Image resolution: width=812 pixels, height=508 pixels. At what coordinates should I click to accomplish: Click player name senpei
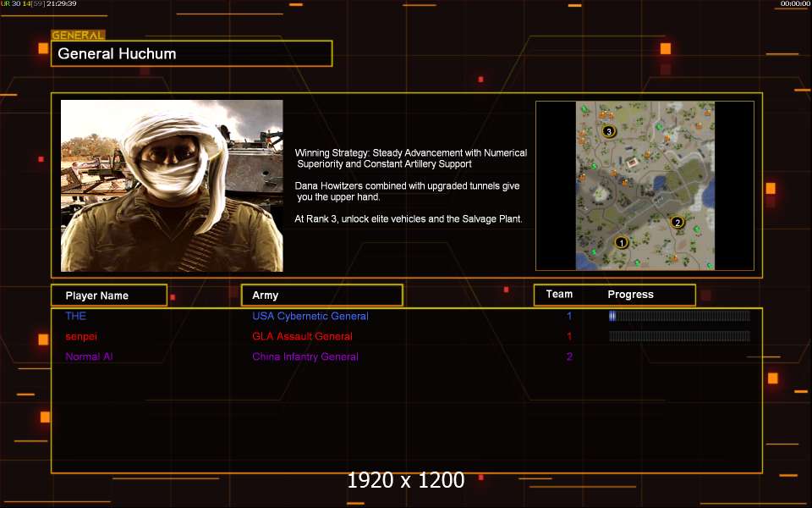81,336
